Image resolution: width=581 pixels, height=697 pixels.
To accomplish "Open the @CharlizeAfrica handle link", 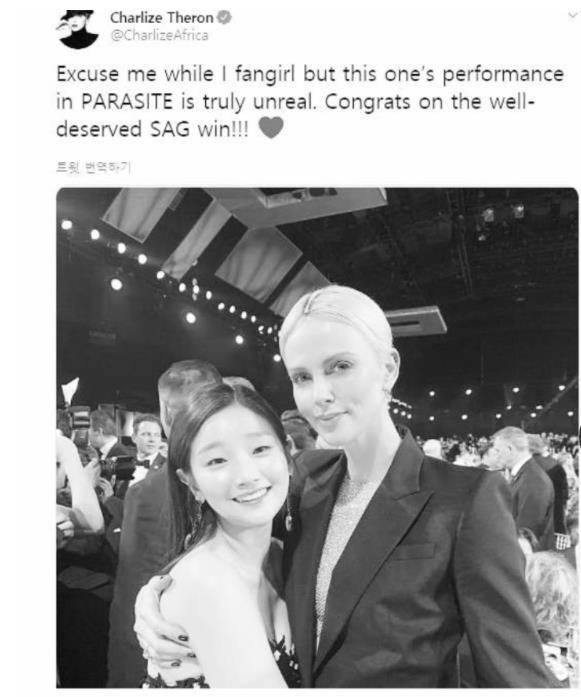I will [159, 36].
